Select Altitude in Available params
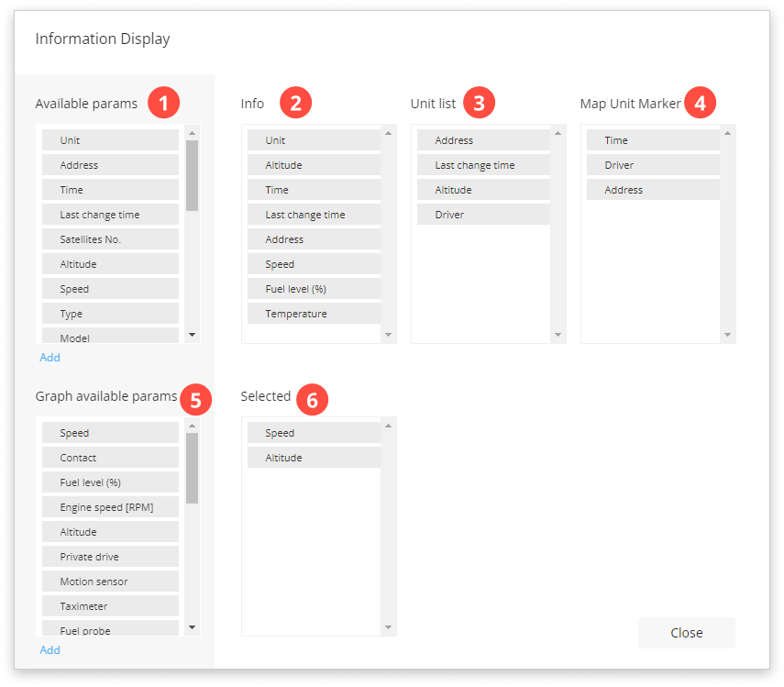The height and width of the screenshot is (687, 784). [111, 264]
